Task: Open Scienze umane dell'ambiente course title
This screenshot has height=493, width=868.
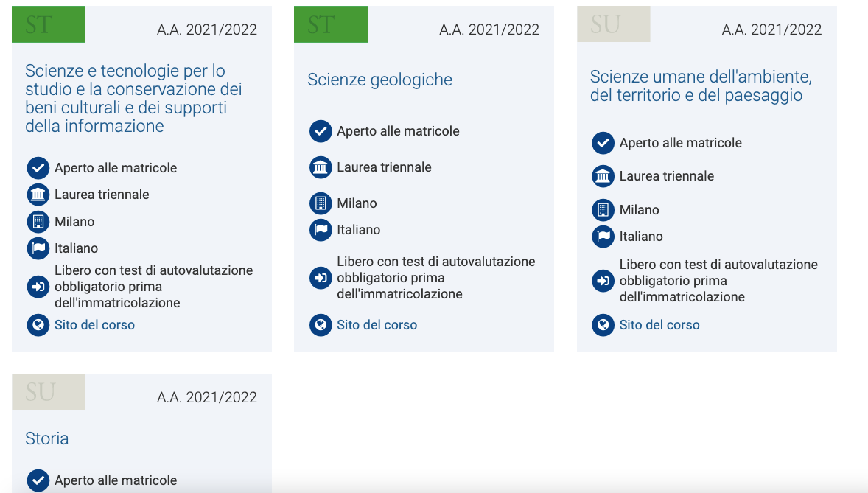Action: (701, 86)
